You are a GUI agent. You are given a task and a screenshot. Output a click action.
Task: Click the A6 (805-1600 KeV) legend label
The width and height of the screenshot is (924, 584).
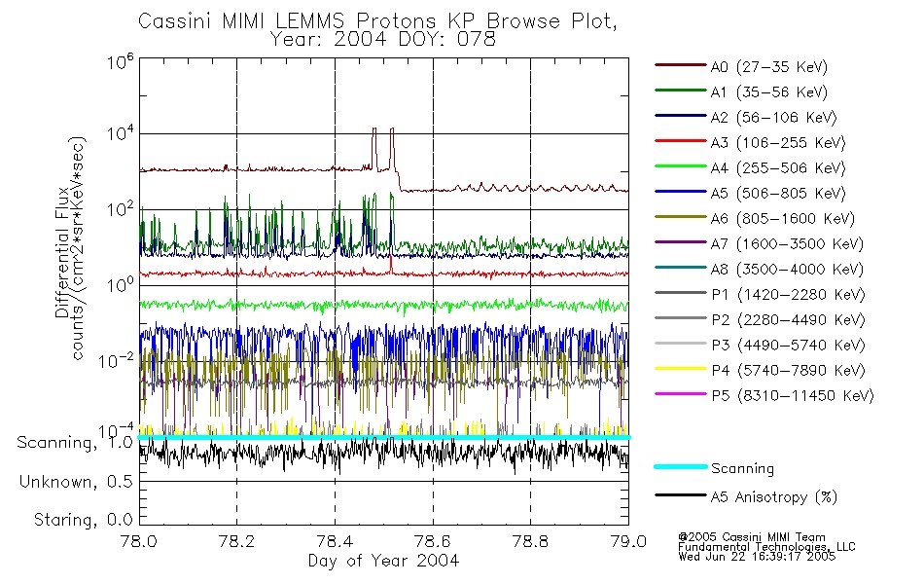click(783, 219)
